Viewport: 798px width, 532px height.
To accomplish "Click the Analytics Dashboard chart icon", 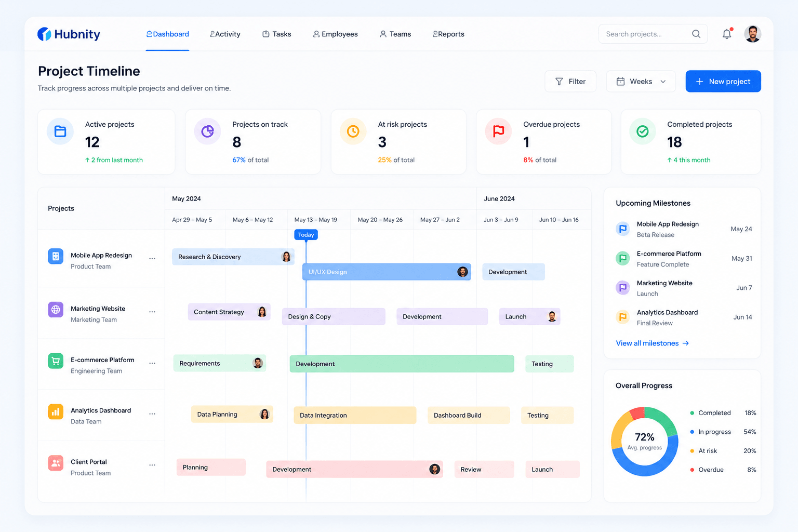I will click(x=56, y=411).
